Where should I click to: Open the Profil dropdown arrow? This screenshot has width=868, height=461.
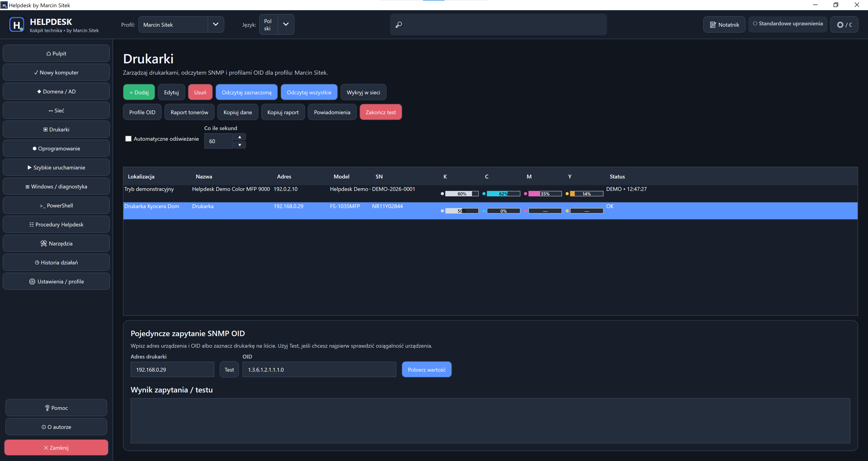pos(216,24)
